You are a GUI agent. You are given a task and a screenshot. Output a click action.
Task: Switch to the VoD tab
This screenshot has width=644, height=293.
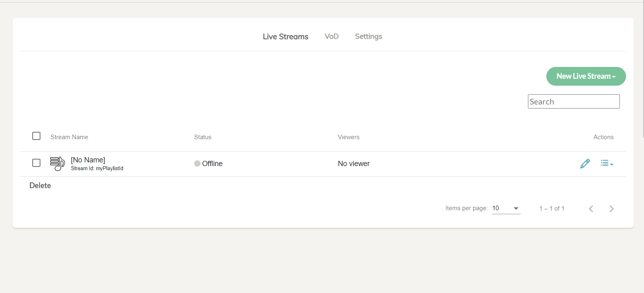click(331, 36)
